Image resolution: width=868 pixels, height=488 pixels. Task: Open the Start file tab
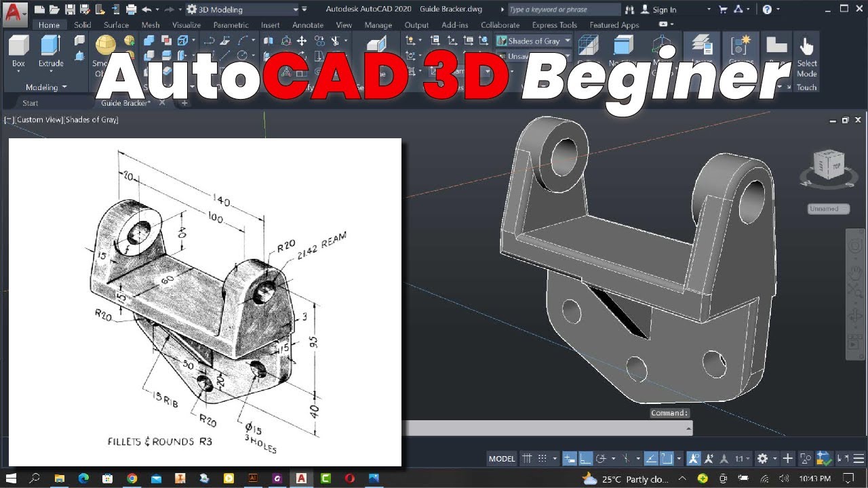(x=31, y=103)
